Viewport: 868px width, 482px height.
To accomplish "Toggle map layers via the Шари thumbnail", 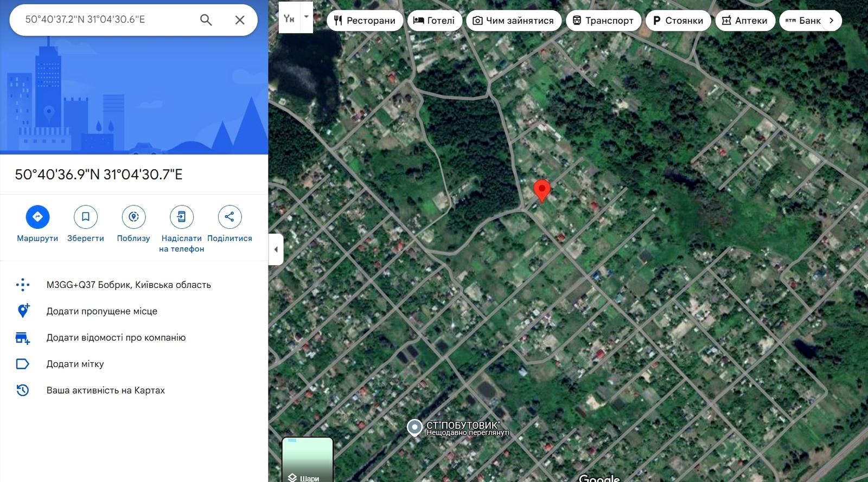I will pos(307,459).
